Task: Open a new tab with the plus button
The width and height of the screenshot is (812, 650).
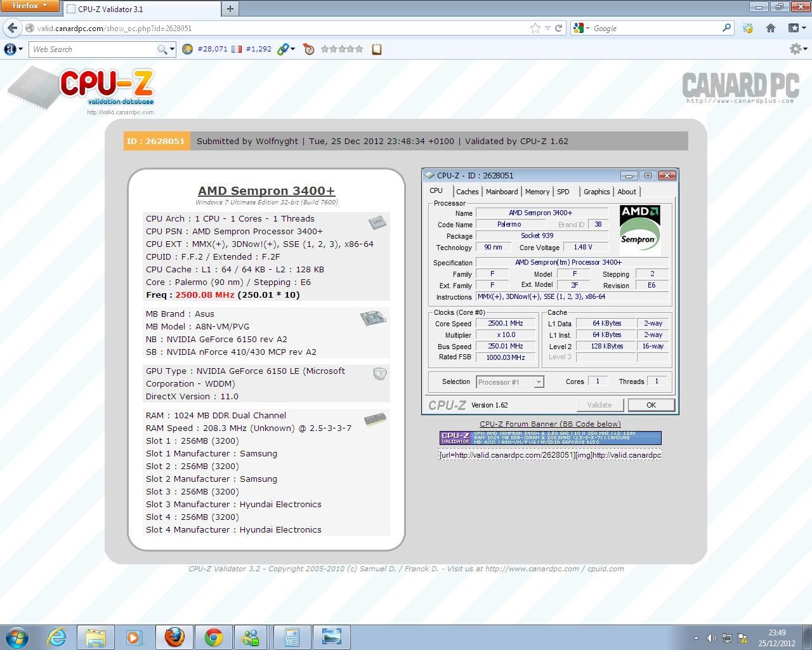Action: (230, 9)
